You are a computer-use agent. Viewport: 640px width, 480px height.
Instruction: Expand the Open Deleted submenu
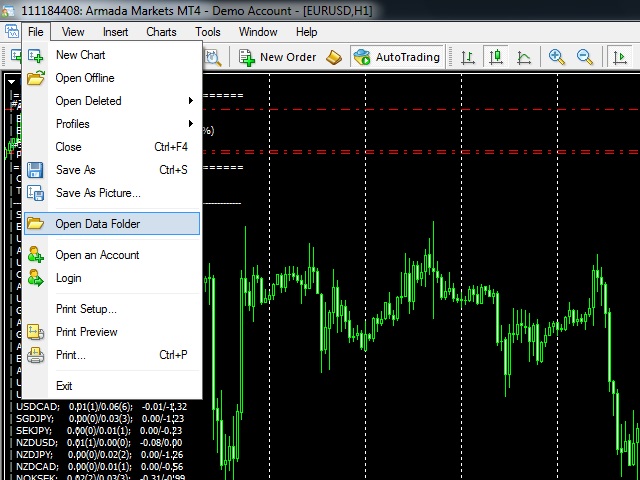point(112,101)
